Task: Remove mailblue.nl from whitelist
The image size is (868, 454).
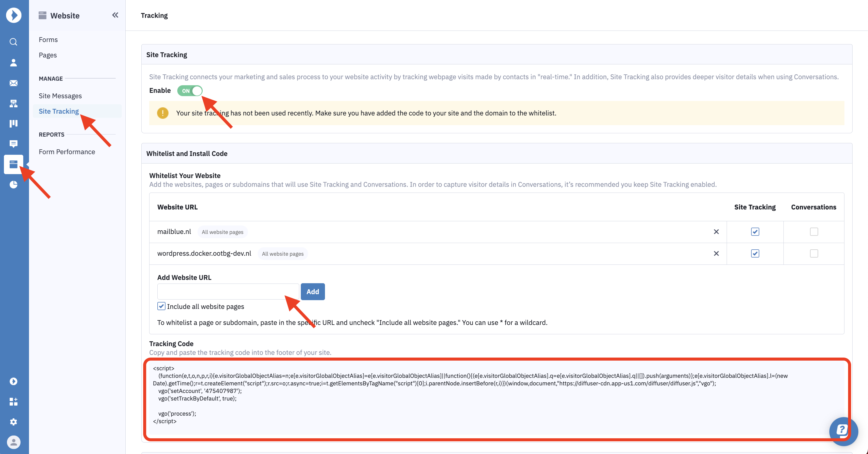Action: coord(716,232)
